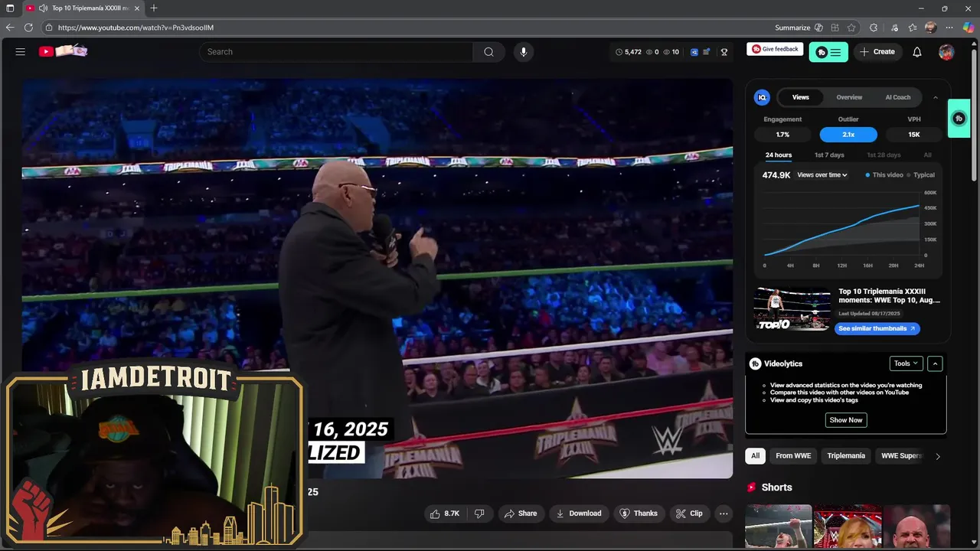Open the favorites list icon in Edge toolbar

(x=913, y=28)
